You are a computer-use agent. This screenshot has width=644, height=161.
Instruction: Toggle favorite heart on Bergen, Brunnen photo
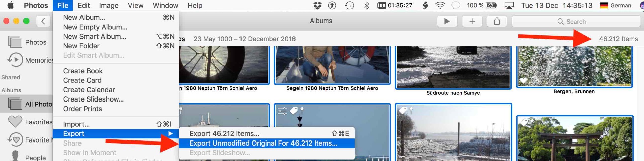point(523,81)
